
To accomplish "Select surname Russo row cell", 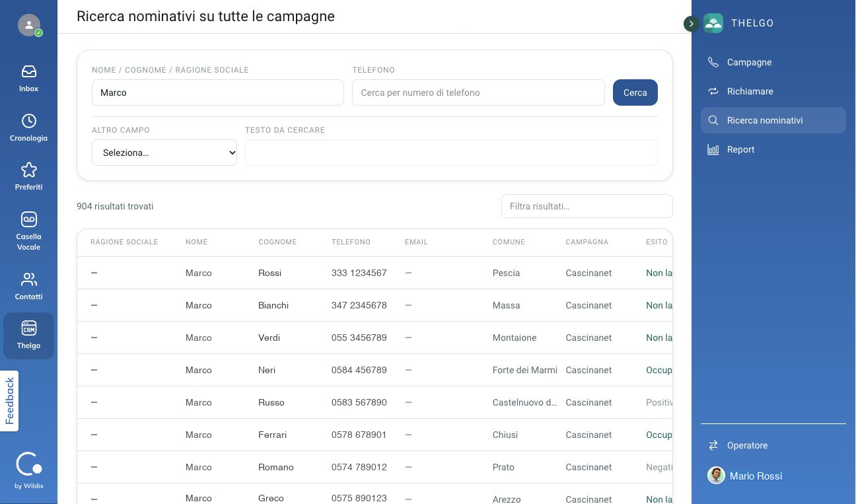I will (271, 402).
